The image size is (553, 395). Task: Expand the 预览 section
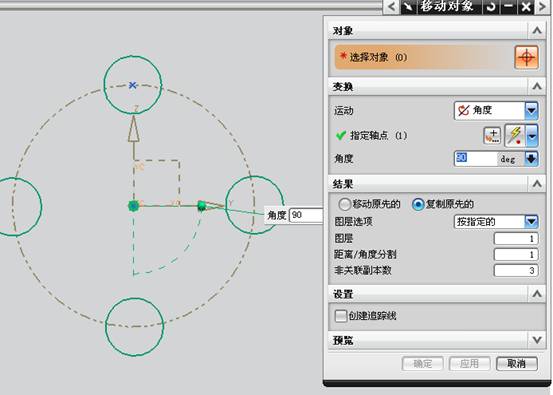(537, 340)
